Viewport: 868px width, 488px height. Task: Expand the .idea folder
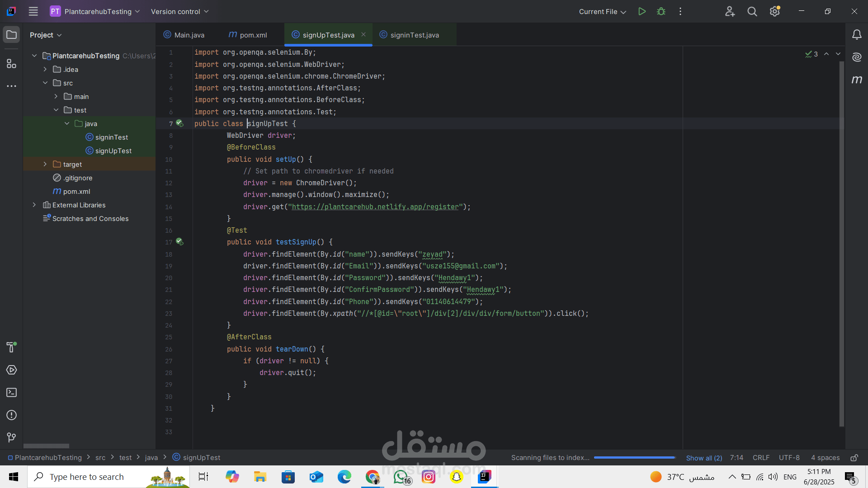[x=45, y=69]
